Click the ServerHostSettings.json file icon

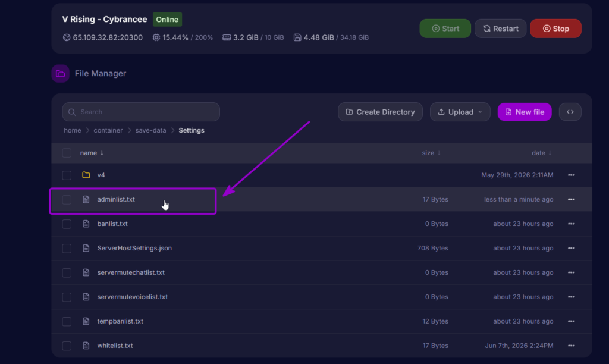pyautogui.click(x=86, y=248)
